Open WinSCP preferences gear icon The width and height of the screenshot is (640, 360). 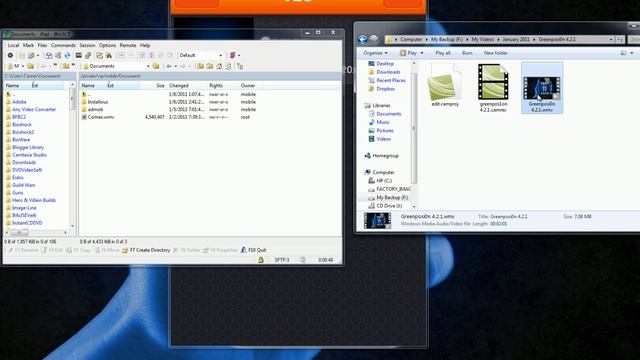point(10,55)
